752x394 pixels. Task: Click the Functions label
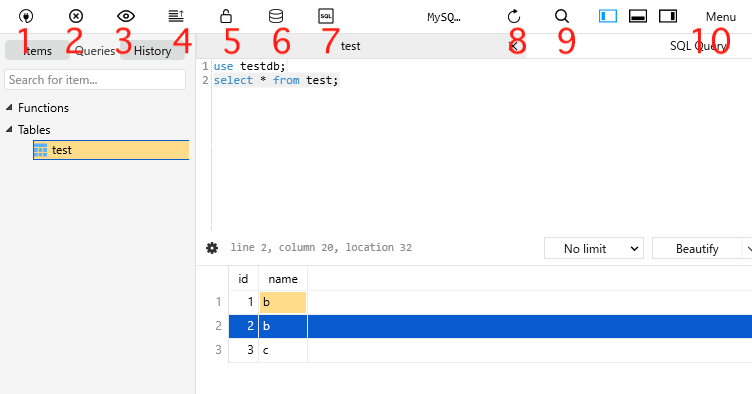[43, 108]
